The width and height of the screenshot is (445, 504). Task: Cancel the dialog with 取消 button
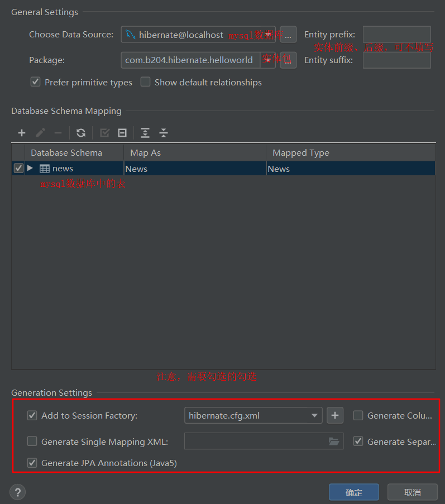pos(412,492)
